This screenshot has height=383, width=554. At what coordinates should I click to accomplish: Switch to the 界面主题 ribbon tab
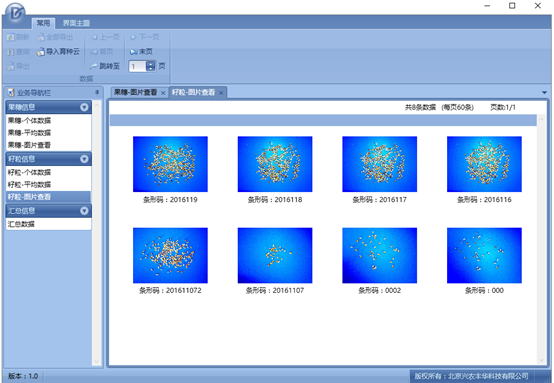76,23
